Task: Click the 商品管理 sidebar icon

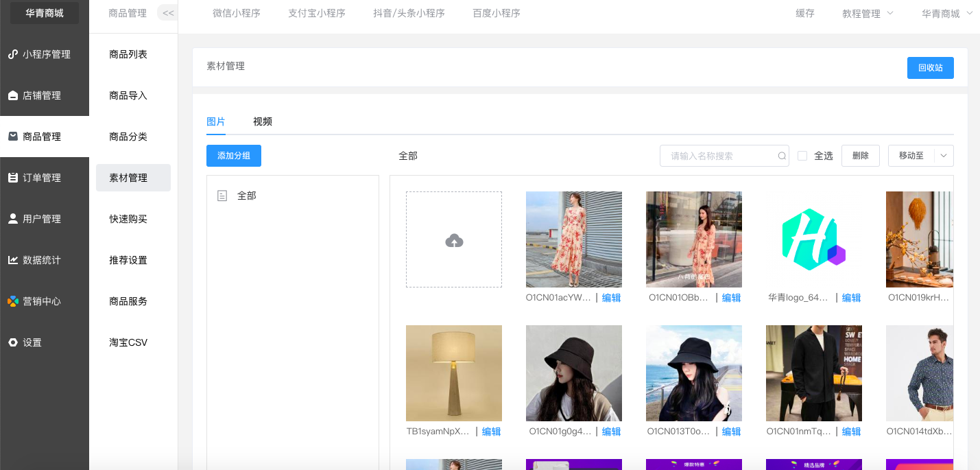Action: (x=12, y=137)
